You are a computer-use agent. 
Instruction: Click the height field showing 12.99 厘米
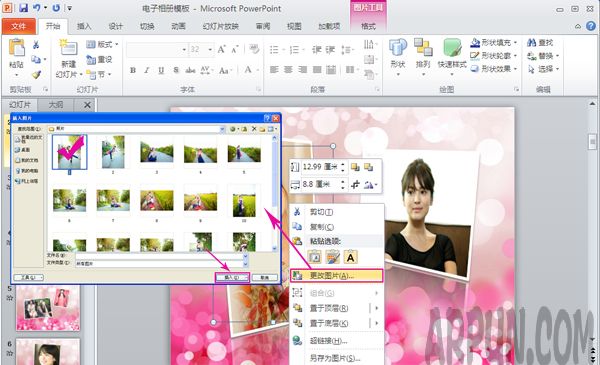tap(320, 167)
